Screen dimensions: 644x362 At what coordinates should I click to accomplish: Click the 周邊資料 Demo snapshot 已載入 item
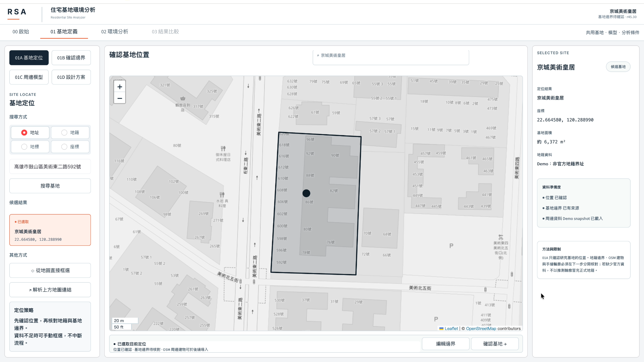click(x=572, y=218)
